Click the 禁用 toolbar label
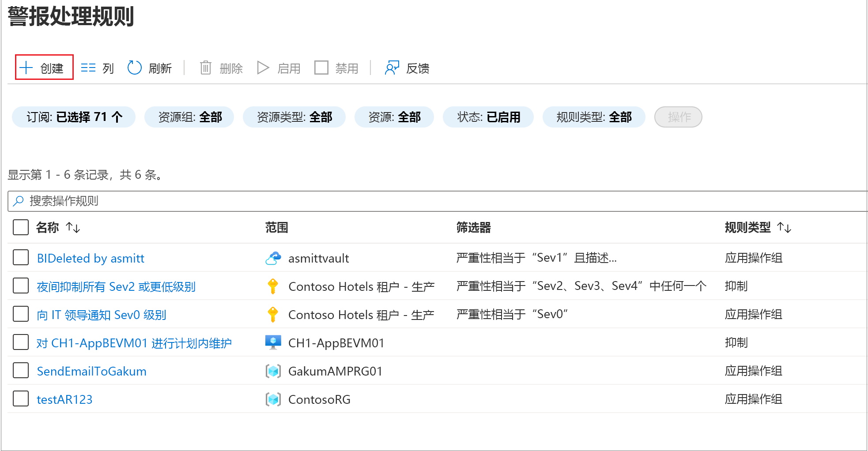The image size is (868, 451). tap(347, 68)
